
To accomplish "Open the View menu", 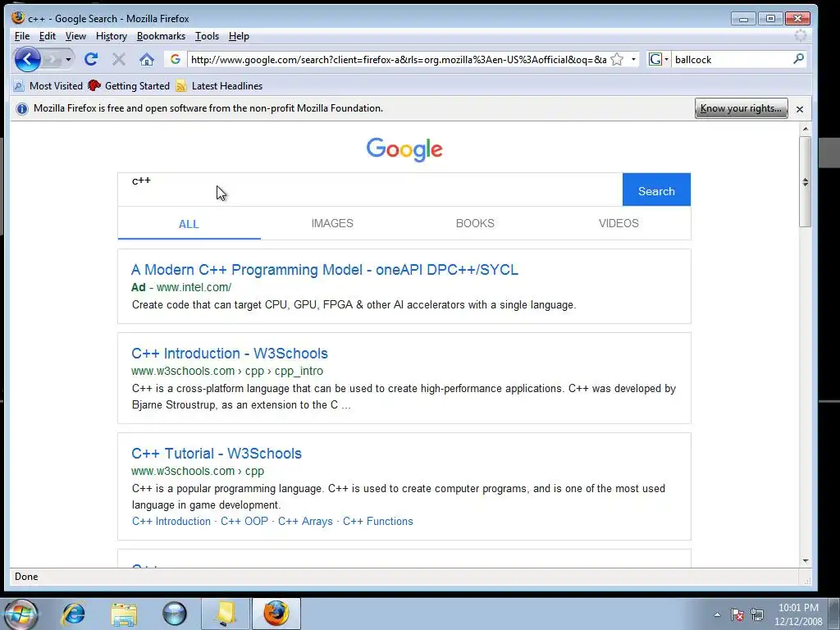I will click(75, 36).
